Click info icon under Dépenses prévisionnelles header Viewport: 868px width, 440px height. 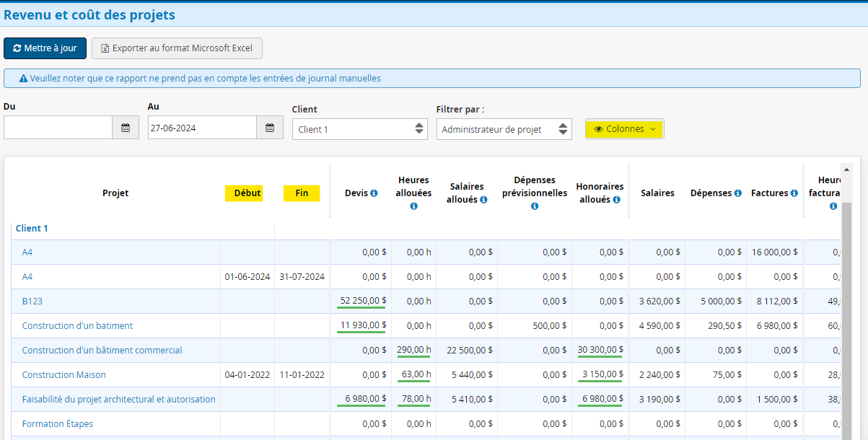(x=535, y=206)
